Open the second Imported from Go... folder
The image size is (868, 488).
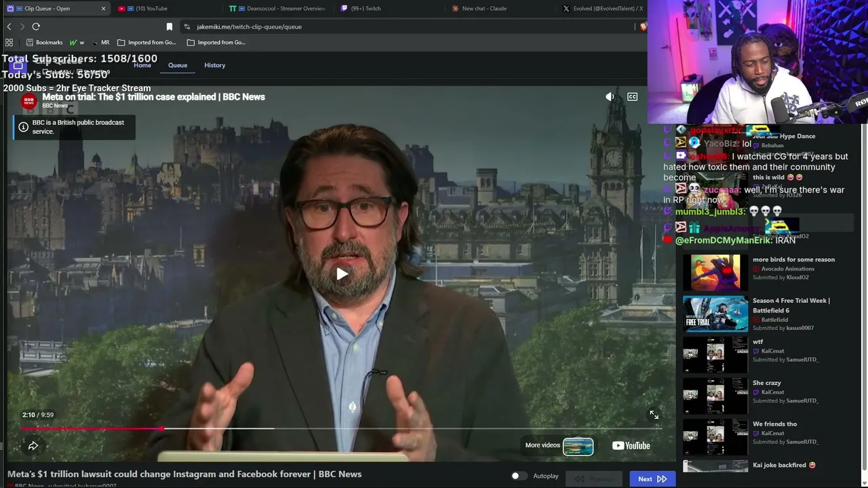(x=216, y=42)
